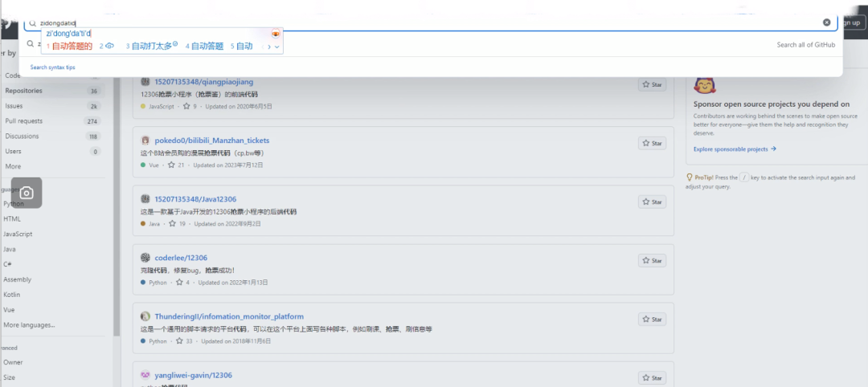Screen dimensions: 868x387
Task: Clear the search box with X icon
Action: [826, 22]
